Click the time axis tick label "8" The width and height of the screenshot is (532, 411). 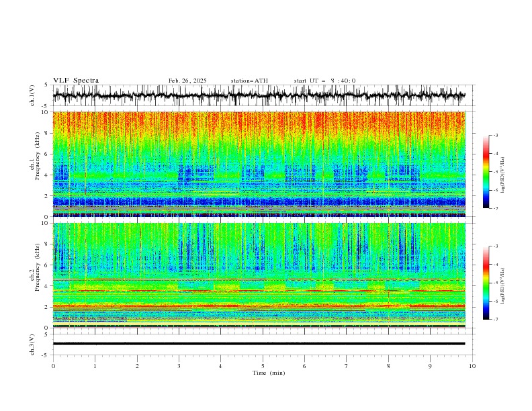388,366
